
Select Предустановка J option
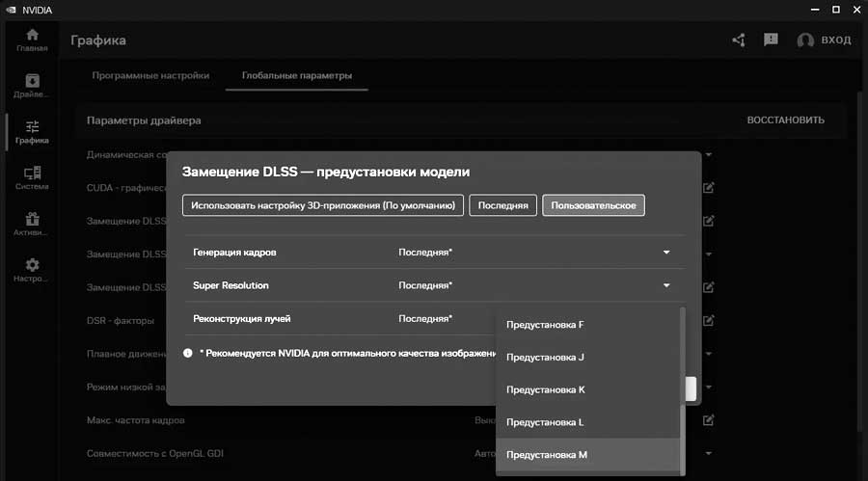[x=587, y=357]
